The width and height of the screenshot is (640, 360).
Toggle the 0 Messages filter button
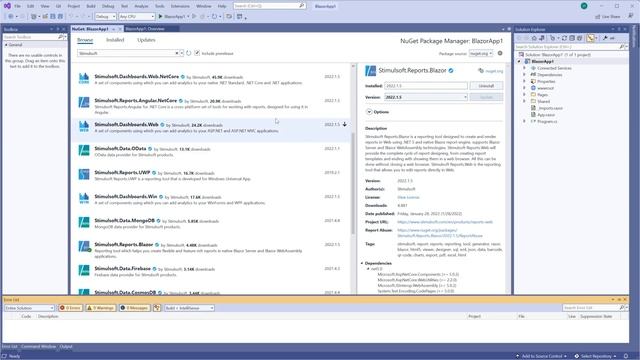pyautogui.click(x=134, y=308)
